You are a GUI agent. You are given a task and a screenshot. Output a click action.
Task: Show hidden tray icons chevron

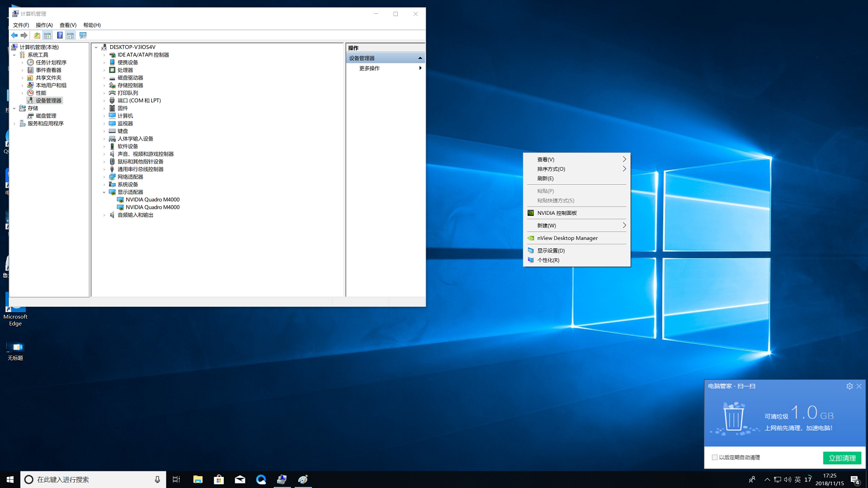pyautogui.click(x=767, y=479)
